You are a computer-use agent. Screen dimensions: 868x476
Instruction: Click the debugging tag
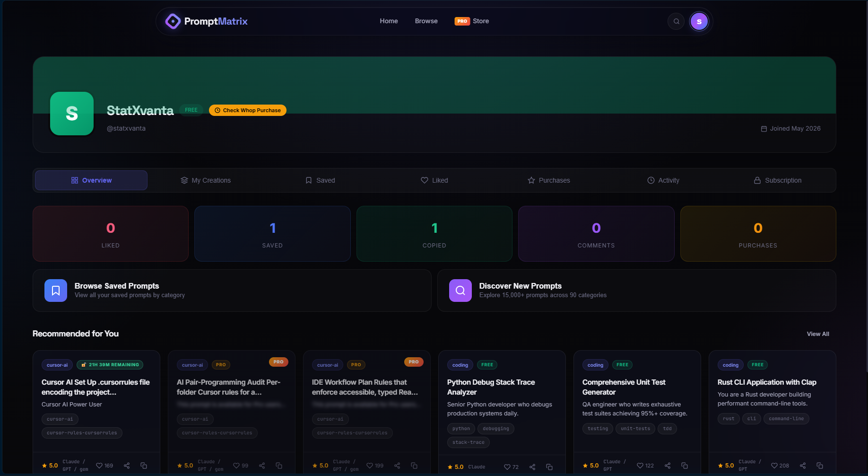pyautogui.click(x=496, y=429)
